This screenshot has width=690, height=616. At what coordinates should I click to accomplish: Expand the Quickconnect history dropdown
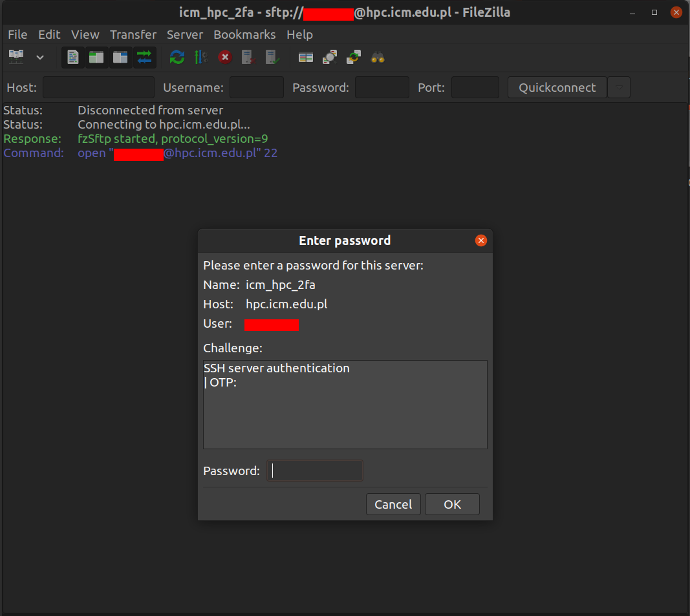[619, 87]
